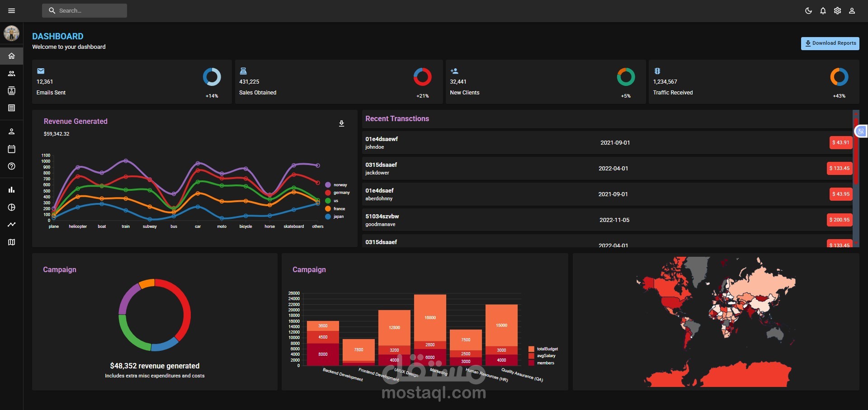Open the user profile icon in top bar

852,10
